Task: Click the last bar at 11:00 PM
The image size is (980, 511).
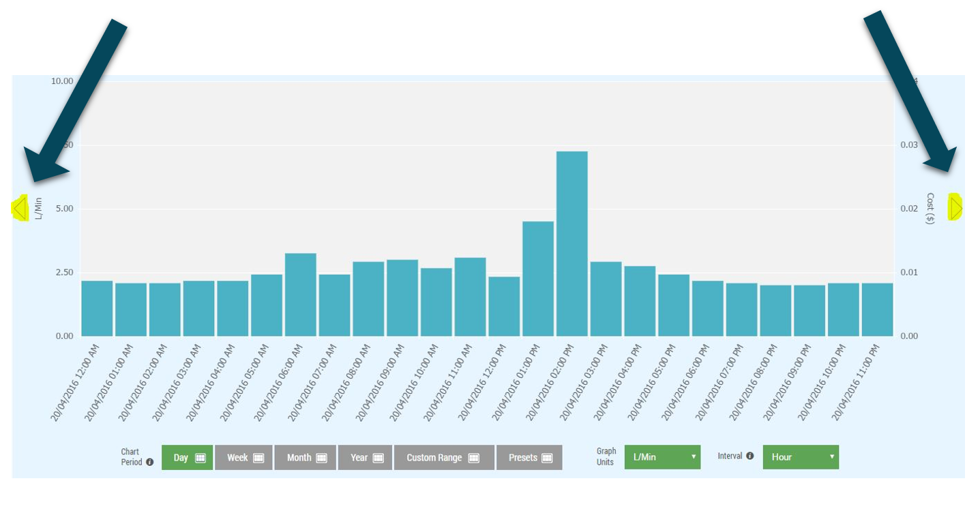Action: [877, 310]
